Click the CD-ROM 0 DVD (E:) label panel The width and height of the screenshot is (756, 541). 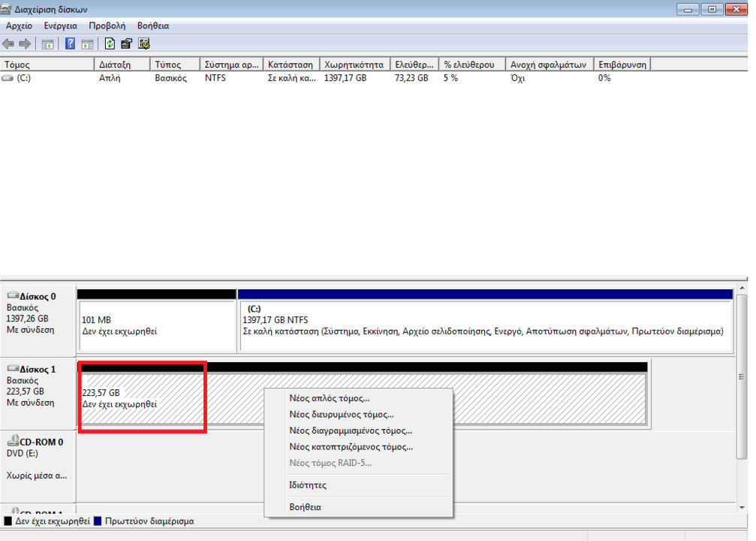coord(38,466)
